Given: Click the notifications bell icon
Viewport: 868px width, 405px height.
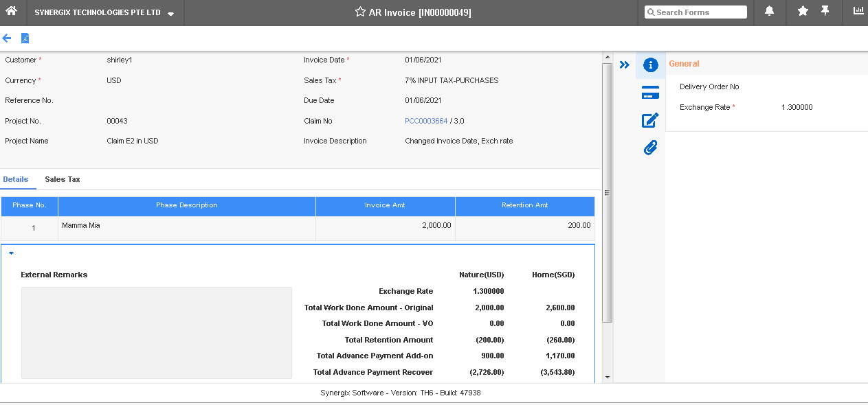Looking at the screenshot, I should (769, 12).
